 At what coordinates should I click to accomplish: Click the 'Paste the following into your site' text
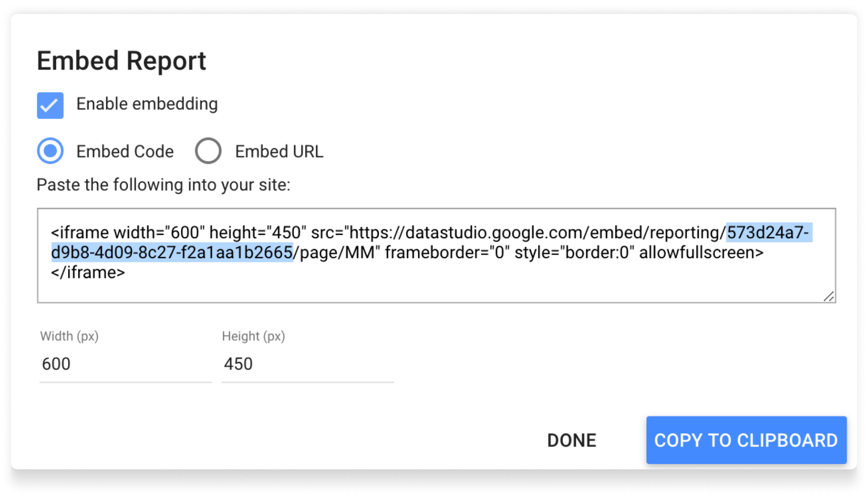[x=163, y=185]
